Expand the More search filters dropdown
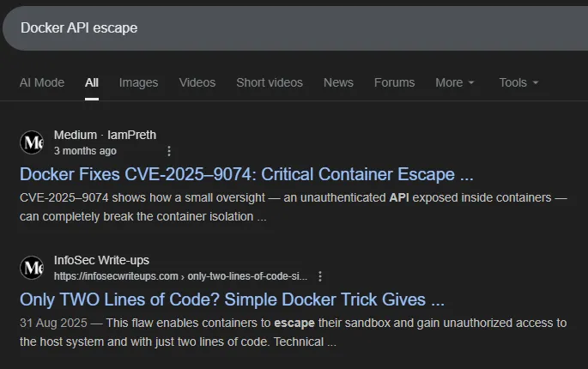The width and height of the screenshot is (588, 369). 454,82
